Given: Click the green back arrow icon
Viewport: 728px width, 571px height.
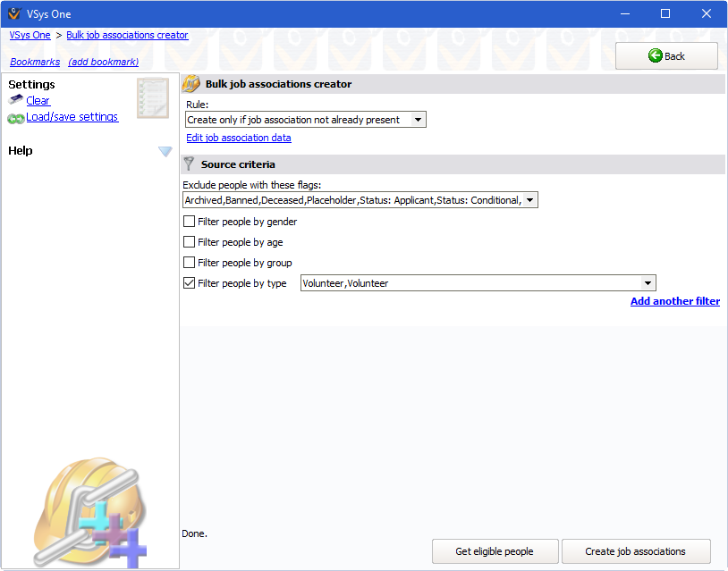Looking at the screenshot, I should click(x=655, y=55).
